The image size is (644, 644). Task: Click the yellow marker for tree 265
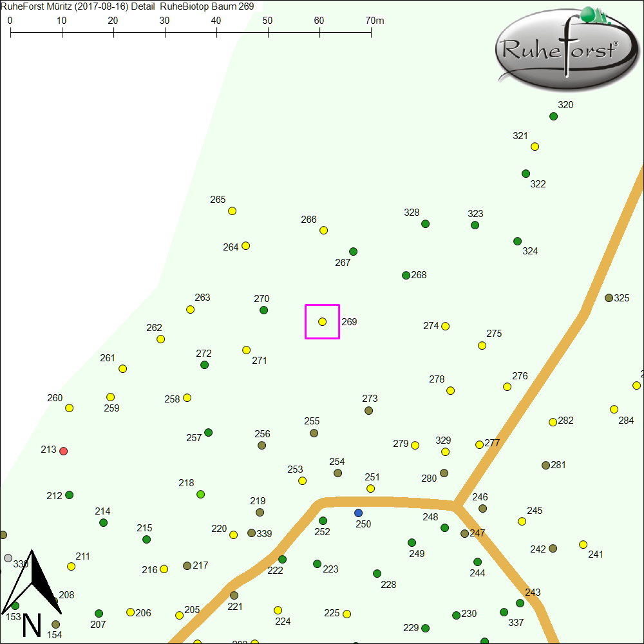coord(232,211)
